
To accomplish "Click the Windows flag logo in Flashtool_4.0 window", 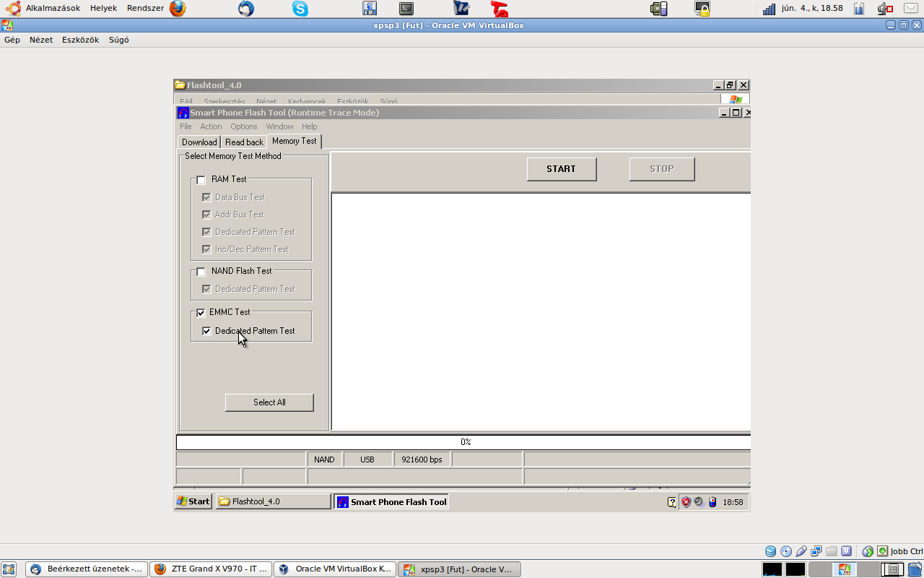I will 736,100.
